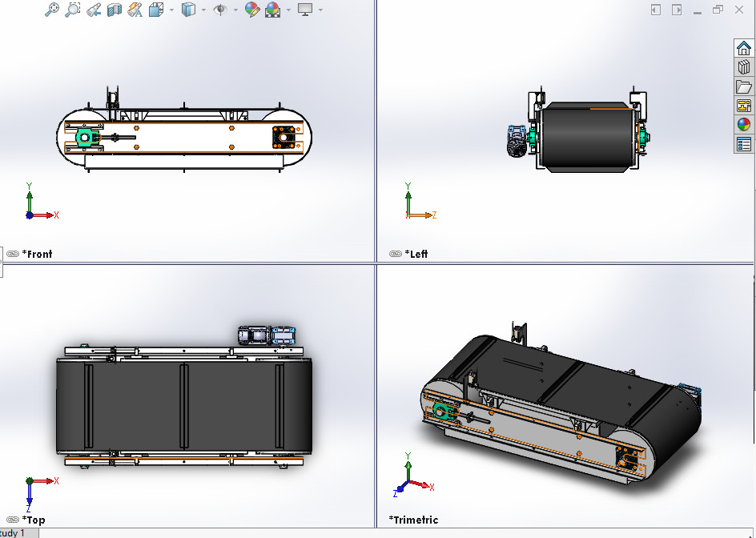Switch to the Study 1 tab
Screen dimensions: 756x538
point(14,533)
